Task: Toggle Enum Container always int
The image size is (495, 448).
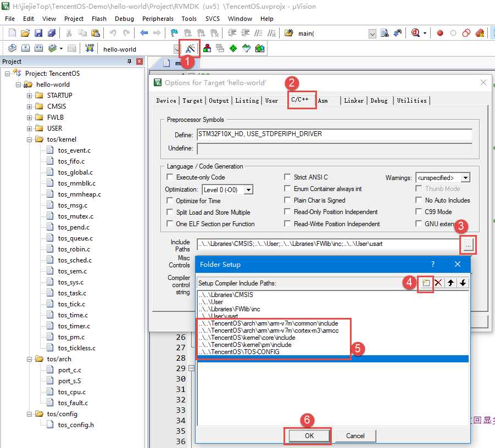Action: [x=287, y=189]
